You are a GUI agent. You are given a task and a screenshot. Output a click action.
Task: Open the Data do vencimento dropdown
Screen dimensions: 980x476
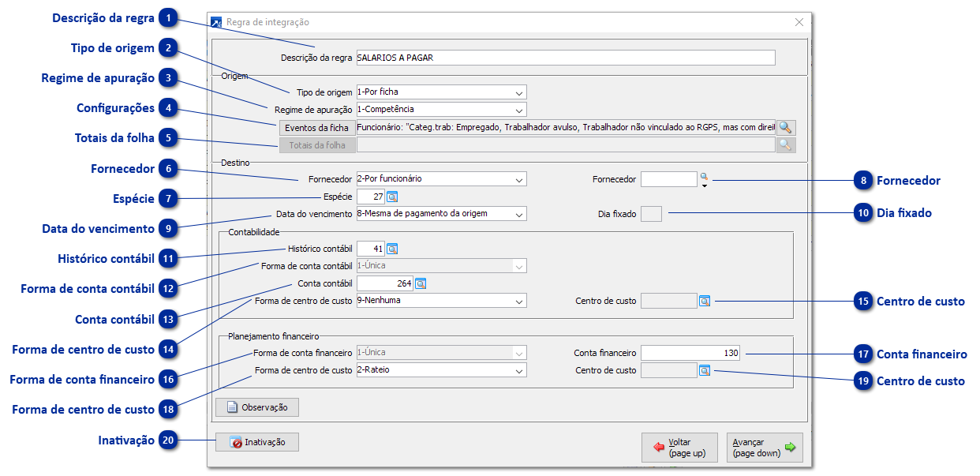pos(518,214)
